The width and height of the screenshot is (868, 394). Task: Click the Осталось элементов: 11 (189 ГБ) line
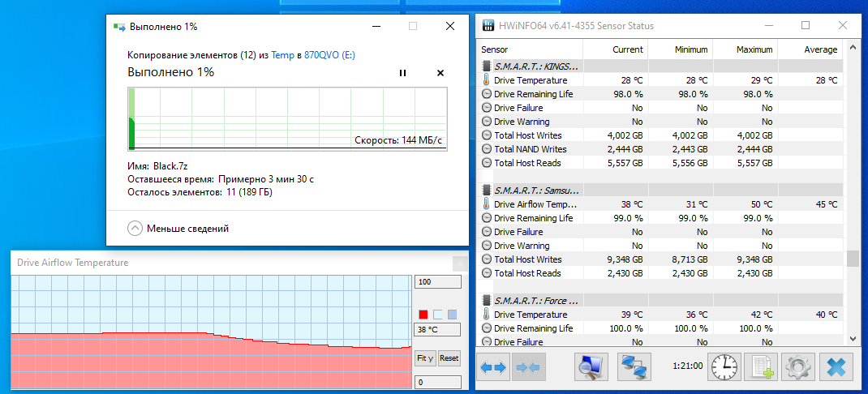(x=200, y=193)
